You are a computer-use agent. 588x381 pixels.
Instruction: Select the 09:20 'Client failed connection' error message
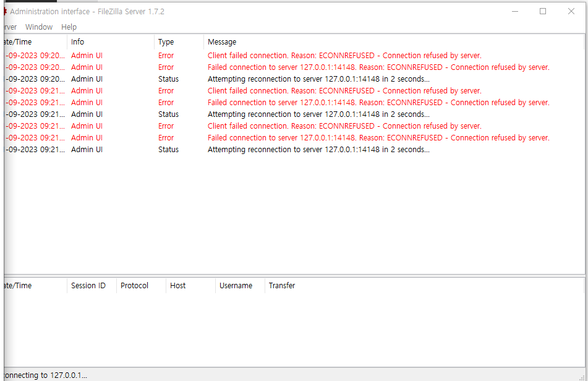pyautogui.click(x=344, y=56)
